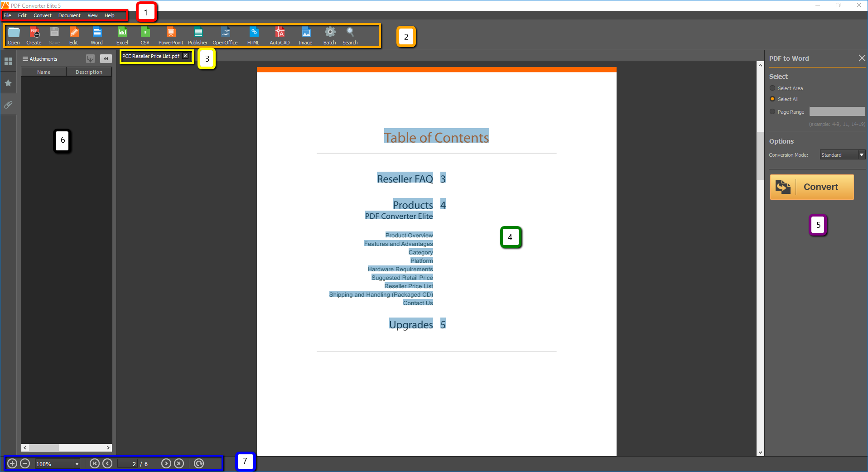Go to the previous page

pyautogui.click(x=107, y=463)
